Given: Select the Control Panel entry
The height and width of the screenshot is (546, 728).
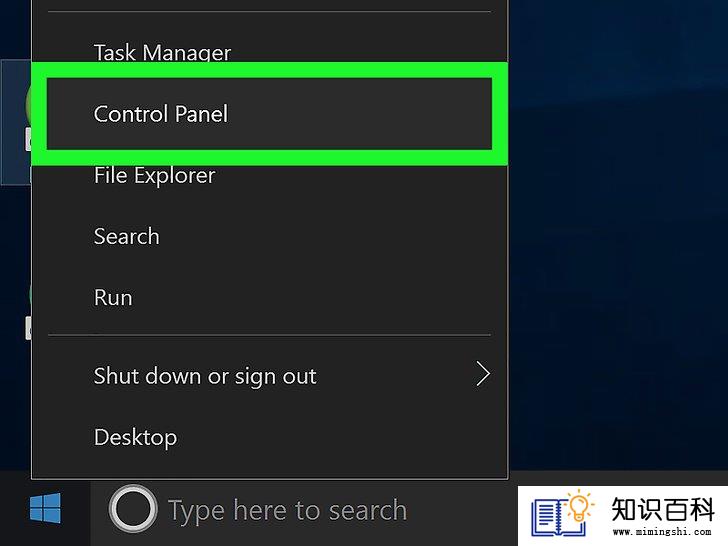Looking at the screenshot, I should tap(269, 114).
